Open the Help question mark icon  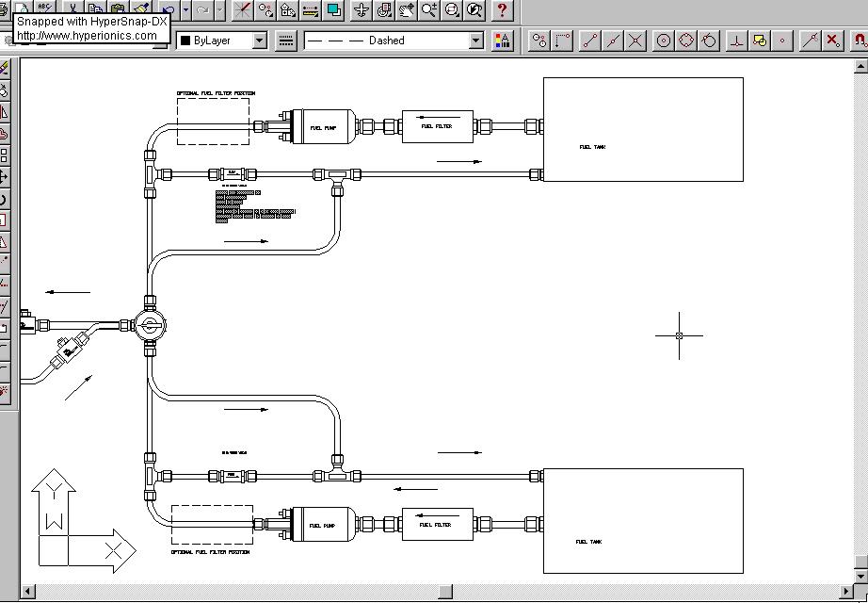click(x=503, y=10)
